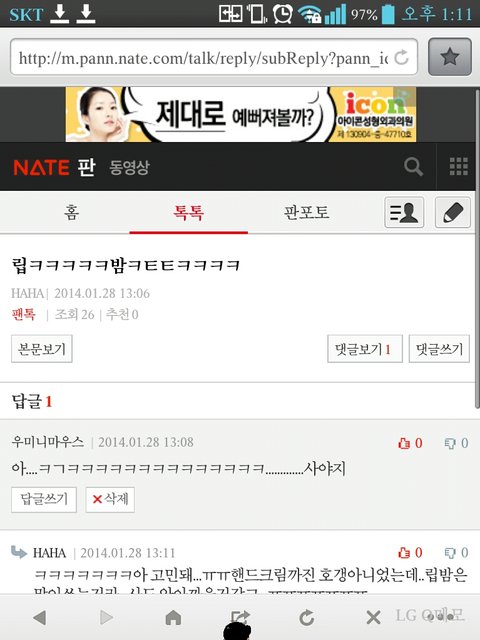The width and height of the screenshot is (480, 640).
Task: Open the Nate Pann search magnifier
Action: click(413, 167)
